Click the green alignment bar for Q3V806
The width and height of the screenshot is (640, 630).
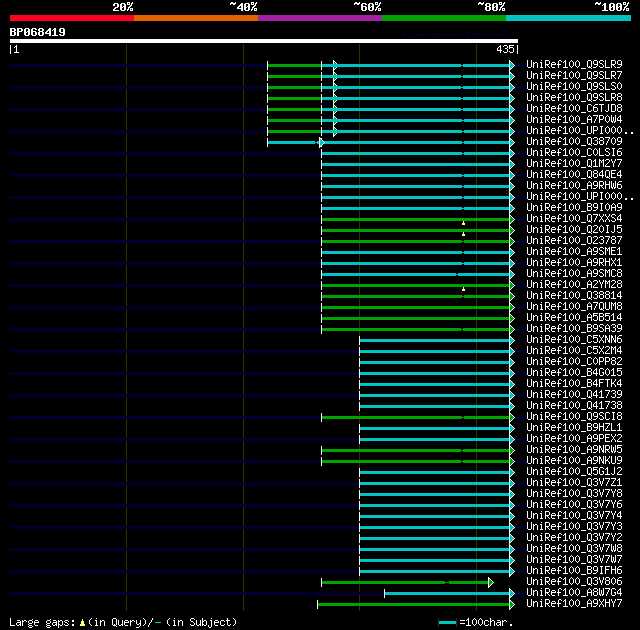click(x=406, y=582)
